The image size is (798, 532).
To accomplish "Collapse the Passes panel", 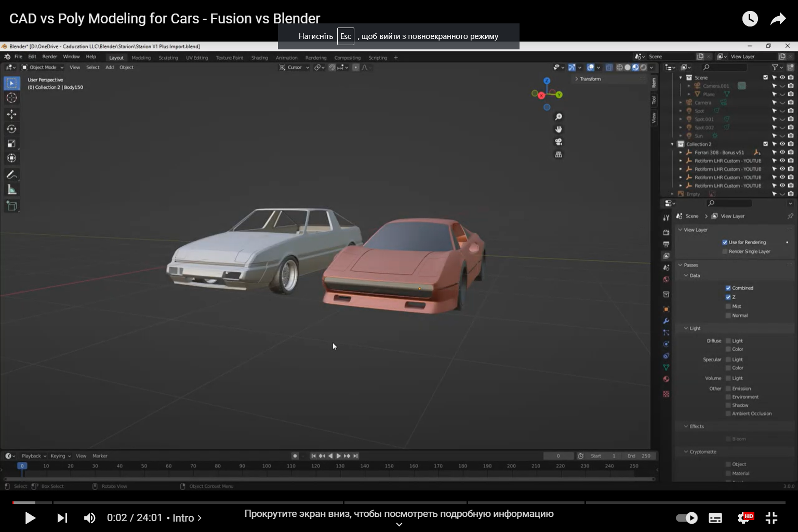I will [680, 265].
